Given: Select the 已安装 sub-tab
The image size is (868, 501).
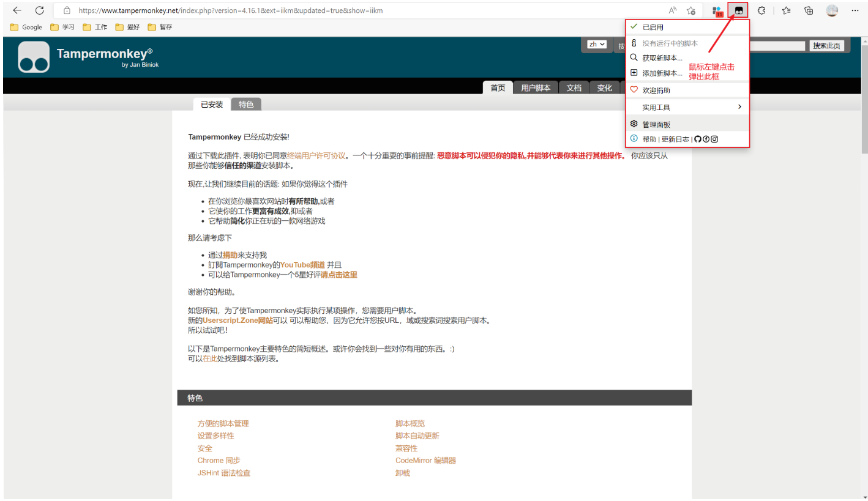Looking at the screenshot, I should click(x=212, y=105).
